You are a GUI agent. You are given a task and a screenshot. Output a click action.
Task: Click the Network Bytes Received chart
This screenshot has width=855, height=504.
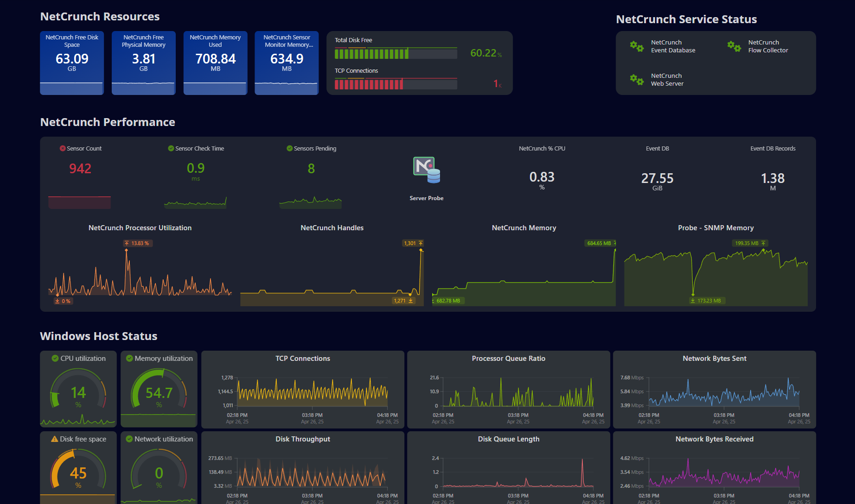tap(724, 472)
